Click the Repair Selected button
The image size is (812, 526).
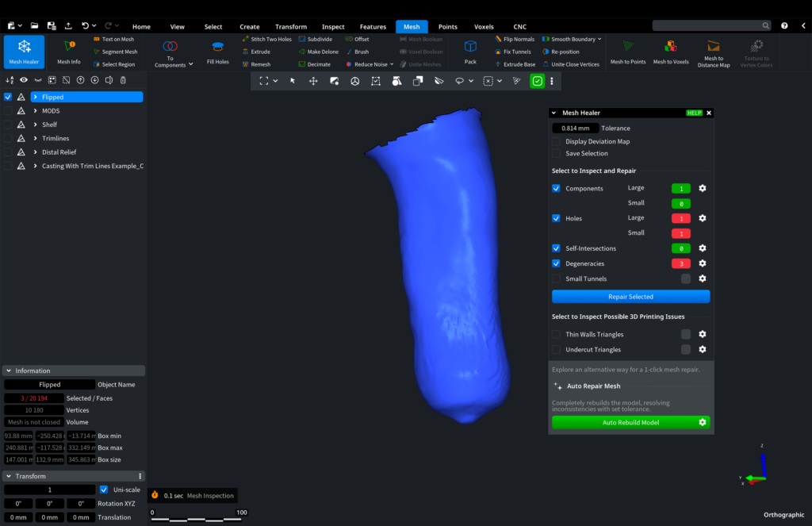(630, 297)
